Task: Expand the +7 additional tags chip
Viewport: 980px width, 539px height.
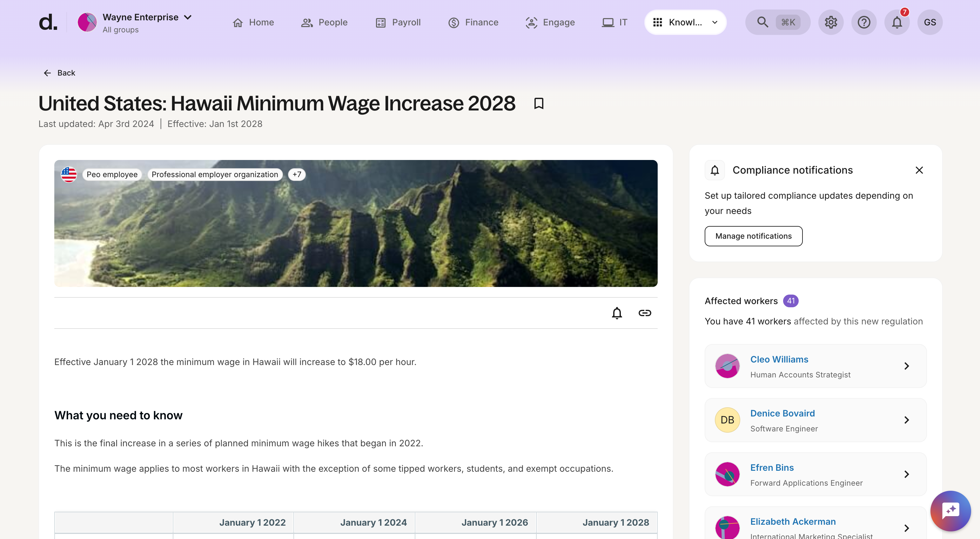Action: tap(297, 174)
